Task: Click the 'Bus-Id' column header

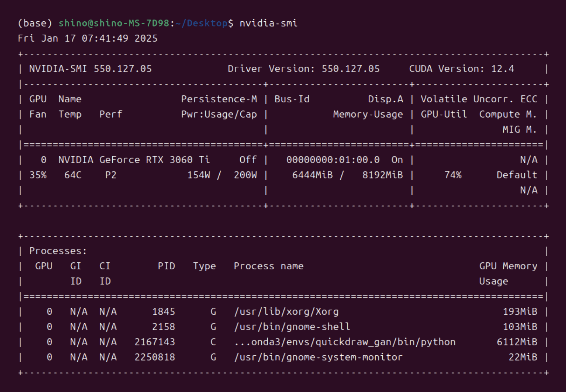Action: pyautogui.click(x=292, y=99)
